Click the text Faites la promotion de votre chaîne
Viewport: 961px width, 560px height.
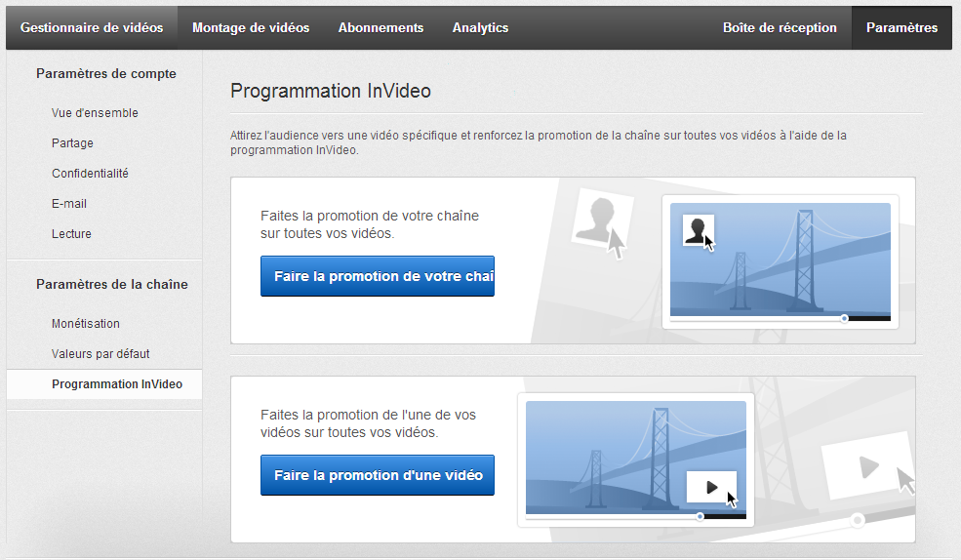[x=370, y=224]
